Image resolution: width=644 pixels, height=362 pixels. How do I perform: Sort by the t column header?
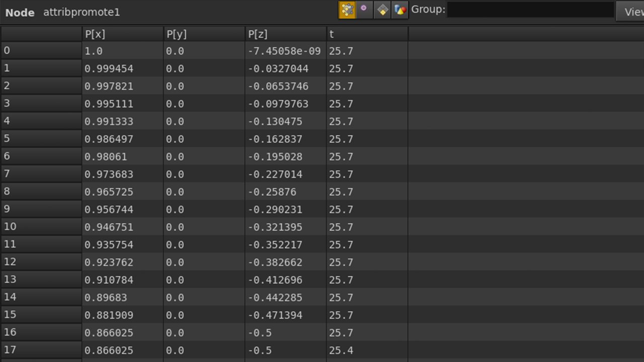click(x=367, y=34)
